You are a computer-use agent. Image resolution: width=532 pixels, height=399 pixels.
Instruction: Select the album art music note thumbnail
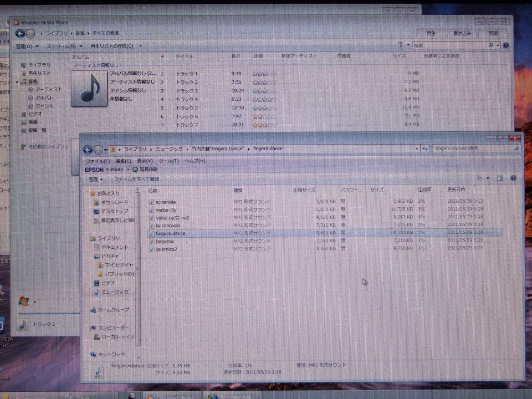89,89
